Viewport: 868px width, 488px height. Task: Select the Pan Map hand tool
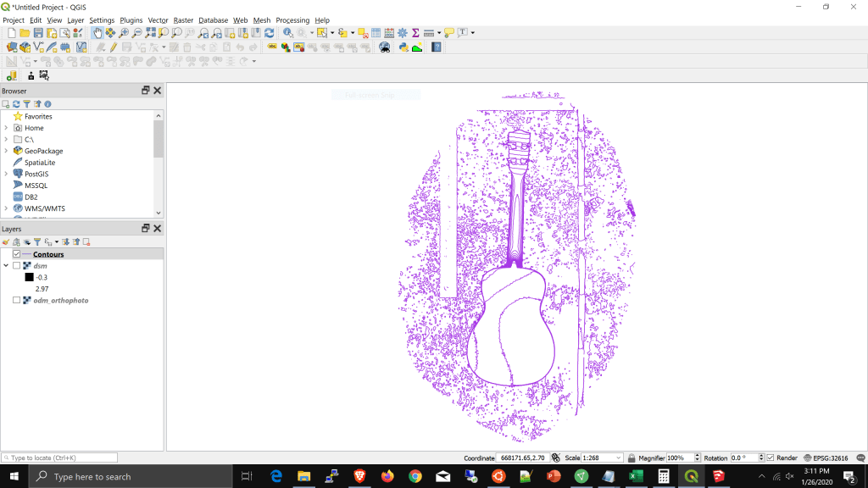pyautogui.click(x=97, y=33)
